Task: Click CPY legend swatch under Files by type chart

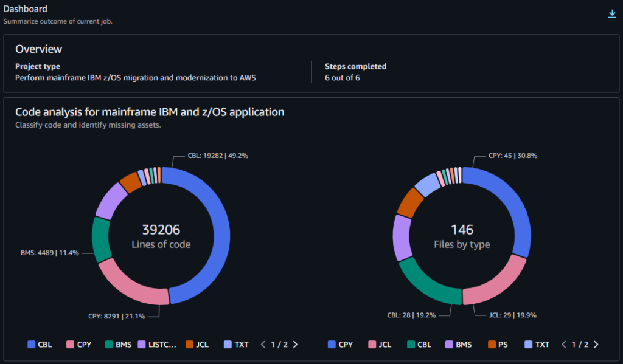Action: (332, 345)
